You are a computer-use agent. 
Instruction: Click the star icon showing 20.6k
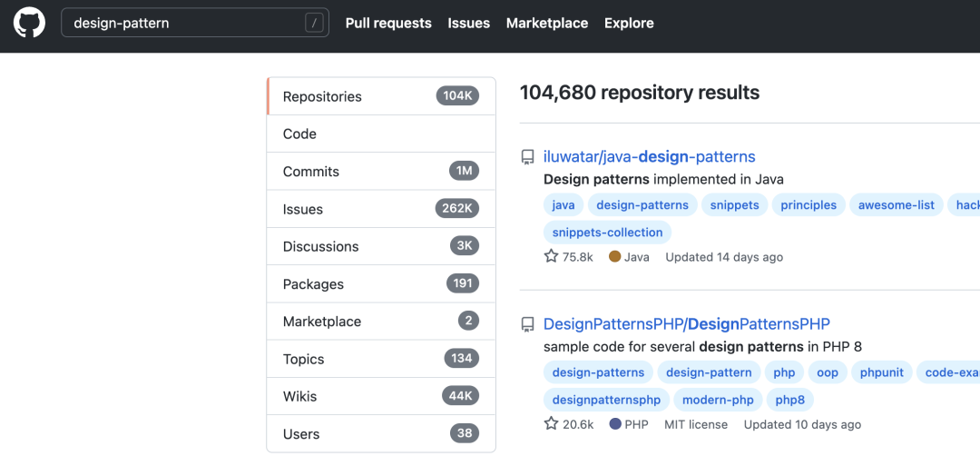pos(551,424)
